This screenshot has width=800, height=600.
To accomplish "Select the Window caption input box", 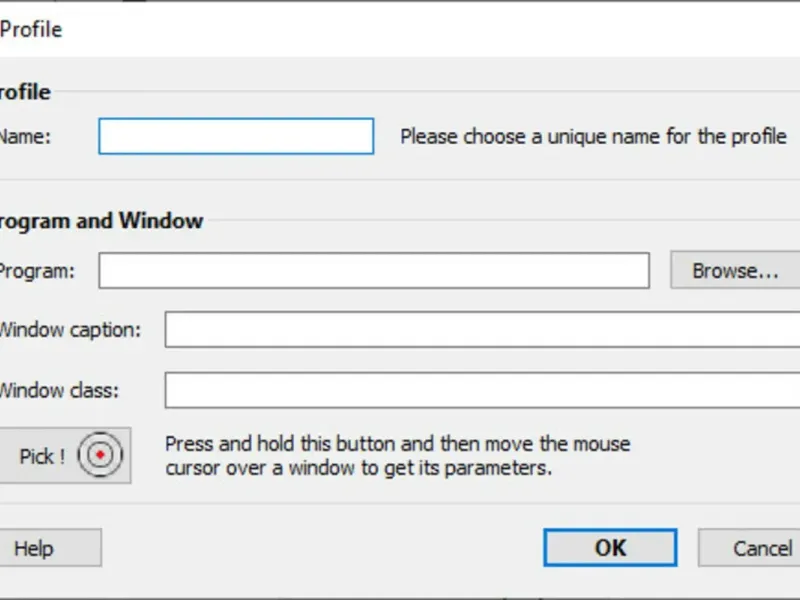I will (x=480, y=329).
